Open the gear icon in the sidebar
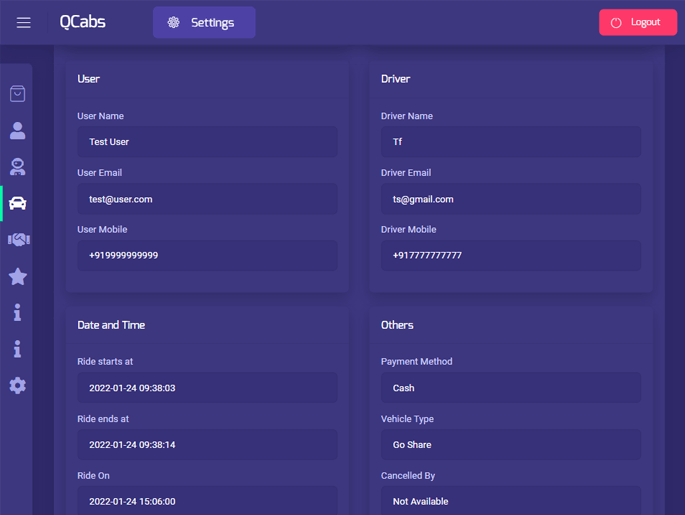 (x=18, y=386)
